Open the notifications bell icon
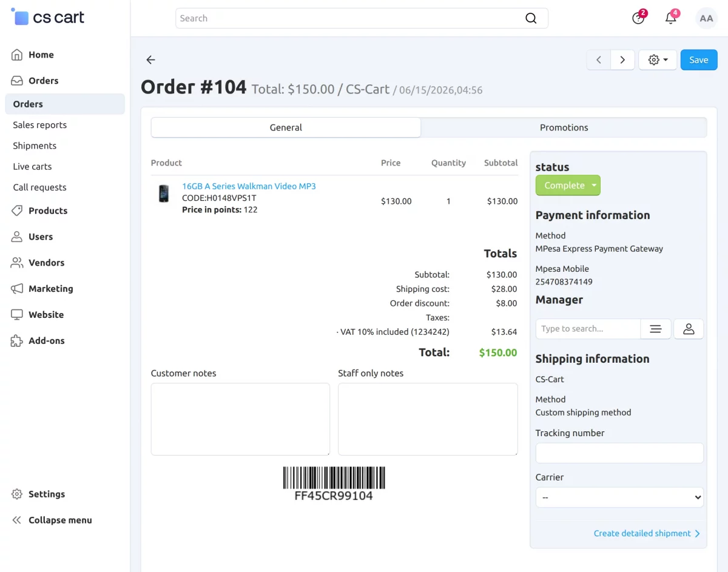The image size is (728, 572). 671,18
